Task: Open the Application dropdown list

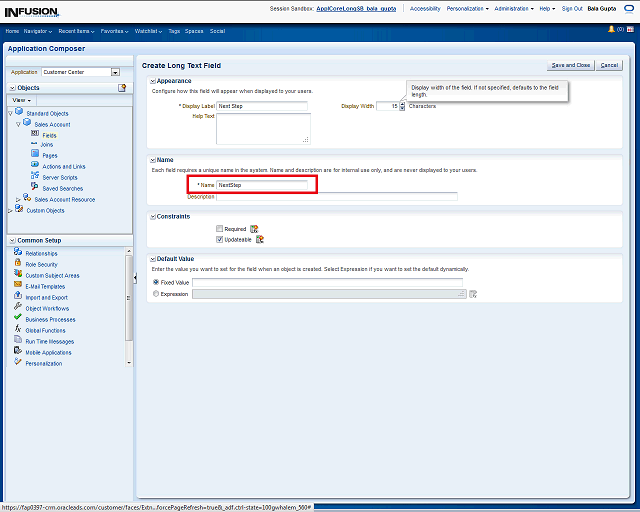Action: click(x=115, y=72)
